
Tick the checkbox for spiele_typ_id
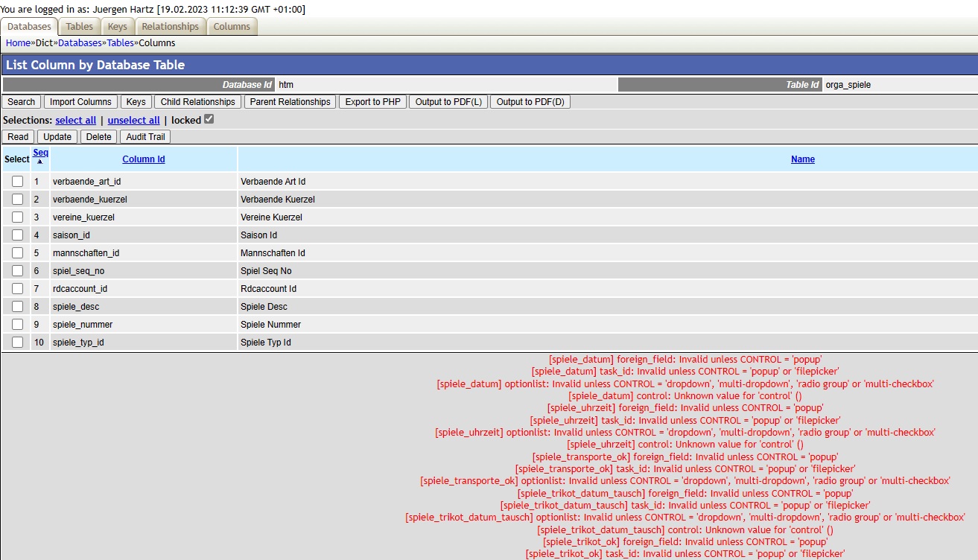[17, 343]
